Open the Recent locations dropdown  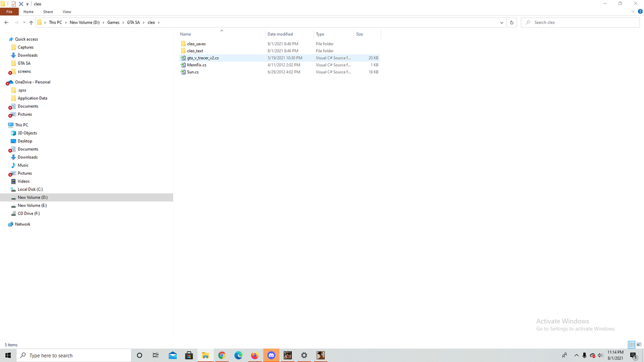tap(24, 23)
